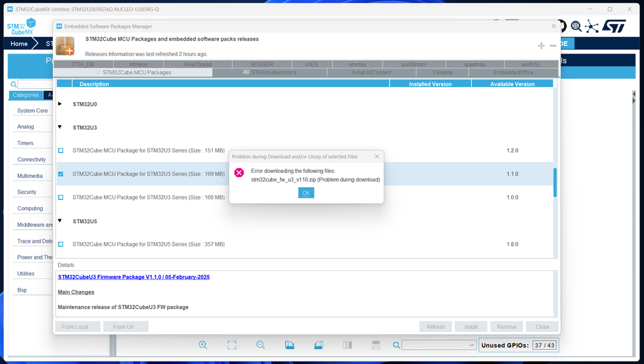The image size is (644, 364).
Task: Select the EmbeddedOffice tab
Action: click(x=513, y=72)
